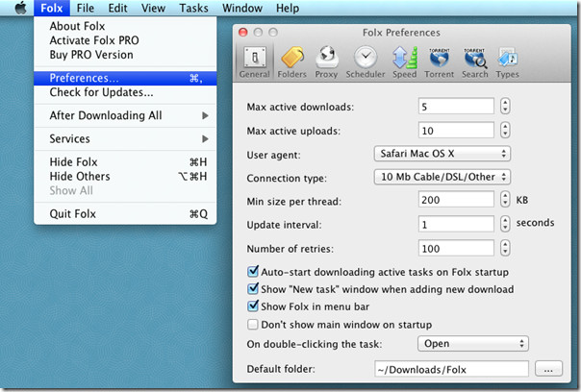Open the View menu
581x392 pixels.
[x=153, y=8]
